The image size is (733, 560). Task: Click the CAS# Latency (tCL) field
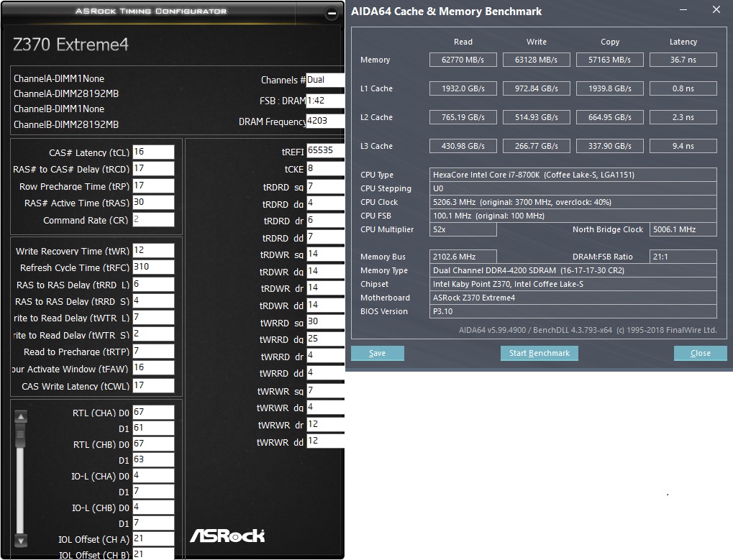[153, 152]
